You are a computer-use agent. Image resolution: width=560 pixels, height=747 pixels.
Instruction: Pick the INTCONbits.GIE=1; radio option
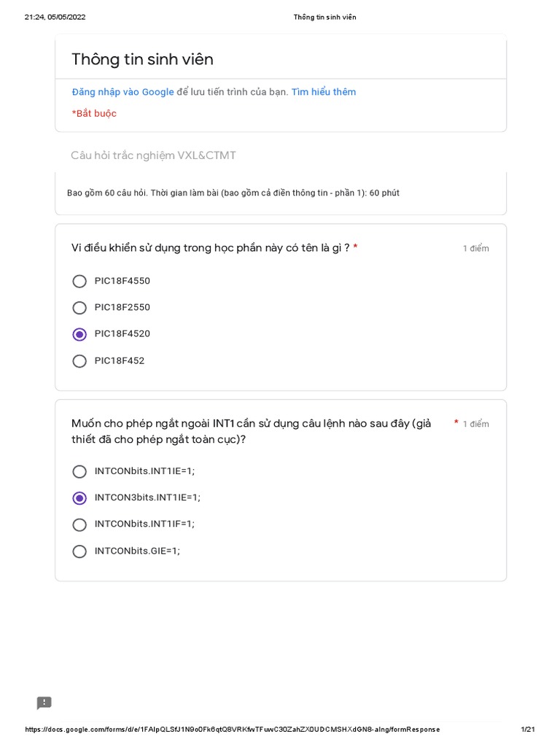79,551
